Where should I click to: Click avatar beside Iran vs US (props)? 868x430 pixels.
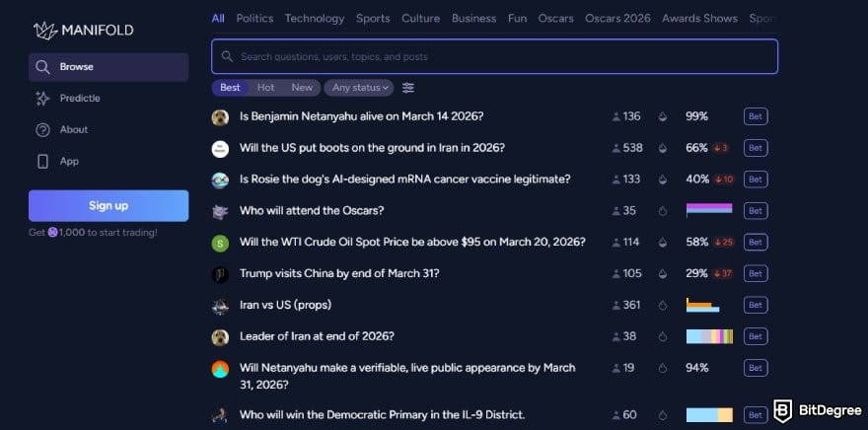pyautogui.click(x=220, y=306)
